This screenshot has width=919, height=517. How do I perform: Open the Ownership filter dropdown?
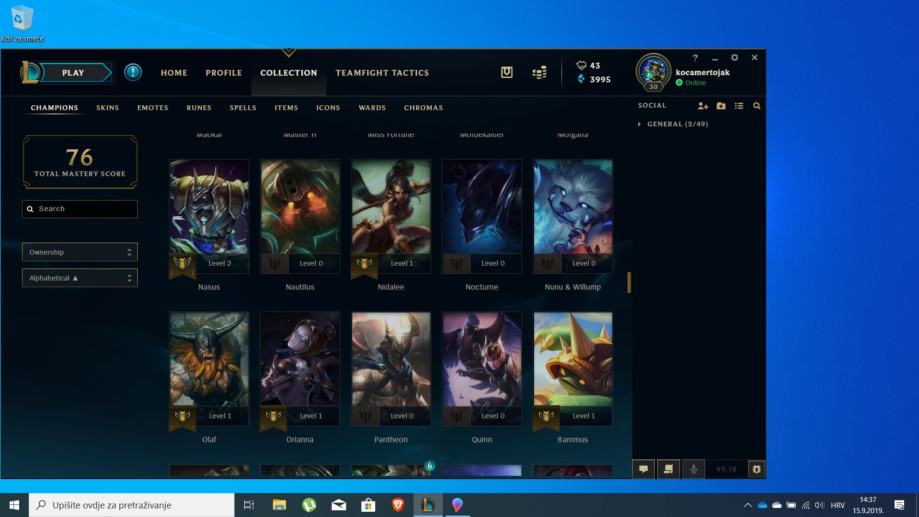[x=80, y=252]
